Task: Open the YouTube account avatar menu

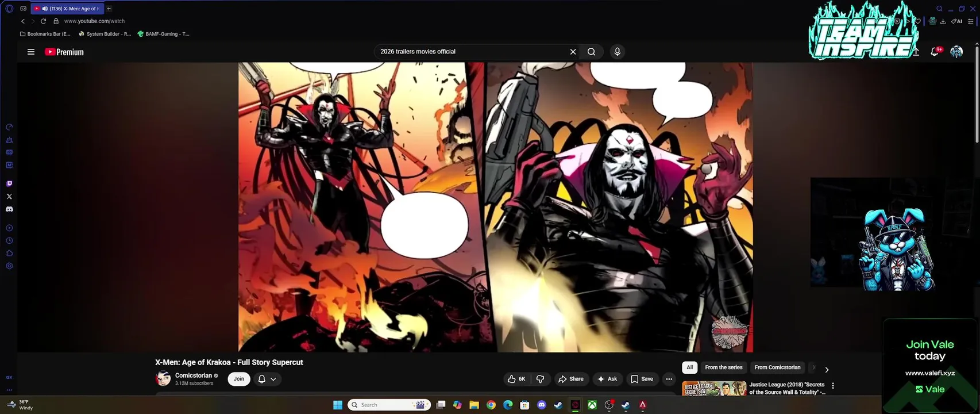Action: click(956, 52)
